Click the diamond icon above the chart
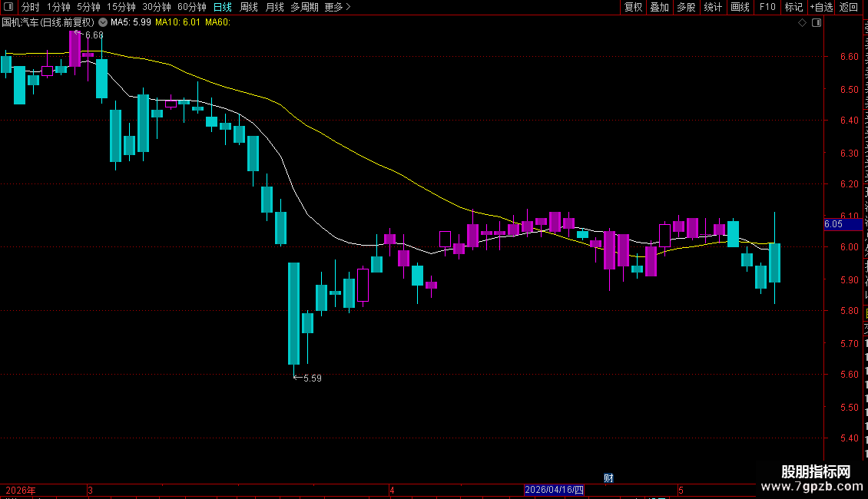Viewport: 868px width, 499px height. pyautogui.click(x=802, y=23)
